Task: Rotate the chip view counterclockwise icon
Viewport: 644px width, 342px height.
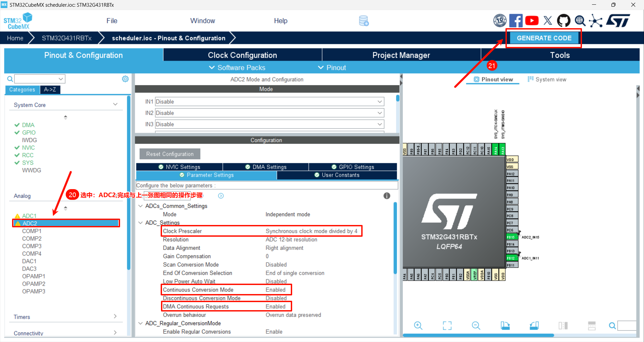Action: pyautogui.click(x=534, y=326)
